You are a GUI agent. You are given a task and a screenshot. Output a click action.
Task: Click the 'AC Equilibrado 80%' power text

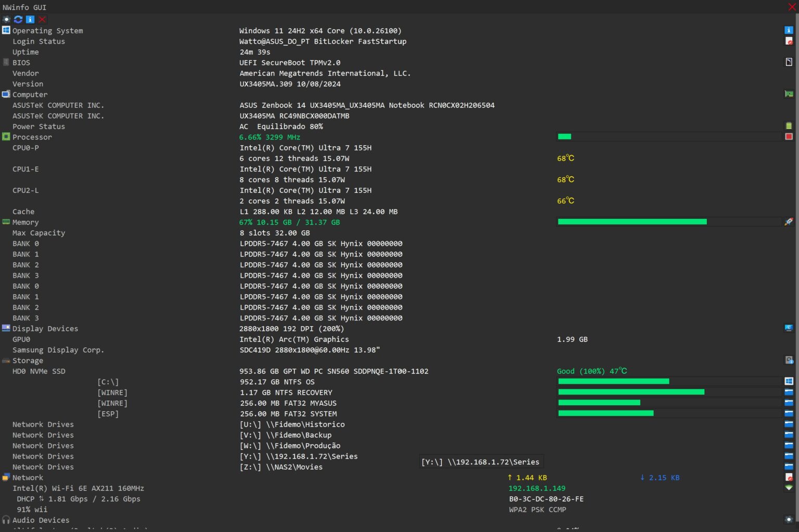pos(281,126)
